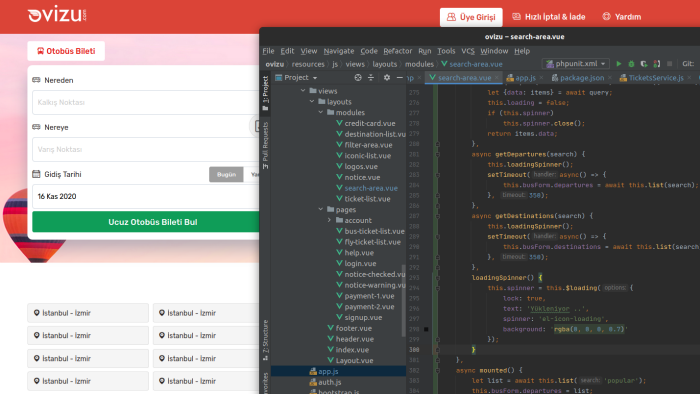Image resolution: width=700 pixels, height=394 pixels.
Task: Select header.vue in the Project tree
Action: [x=354, y=339]
